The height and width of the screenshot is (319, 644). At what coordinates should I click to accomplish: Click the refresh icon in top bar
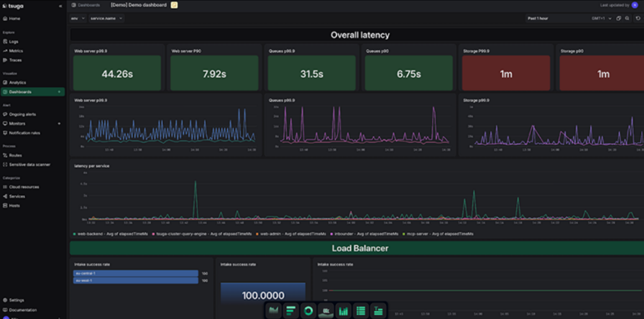(x=638, y=18)
